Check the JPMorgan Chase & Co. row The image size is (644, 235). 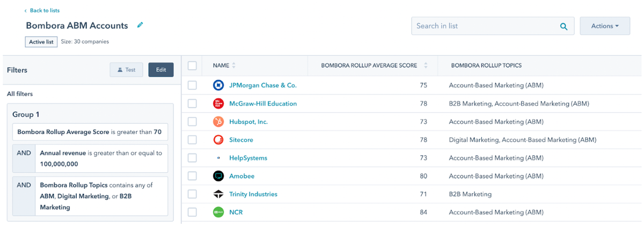[192, 85]
